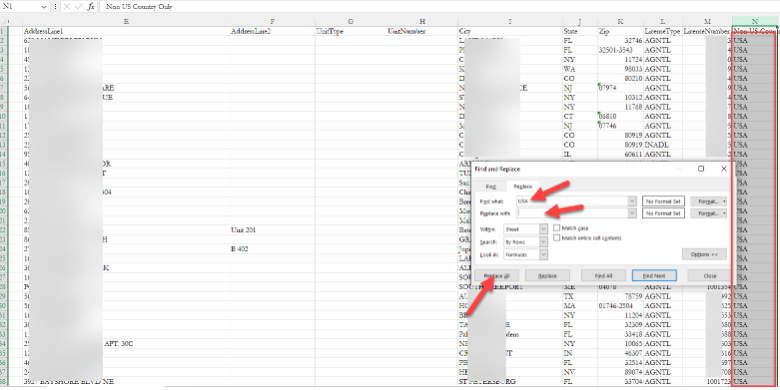
Task: Click the cancel X icon in formula bar
Action: coord(67,7)
